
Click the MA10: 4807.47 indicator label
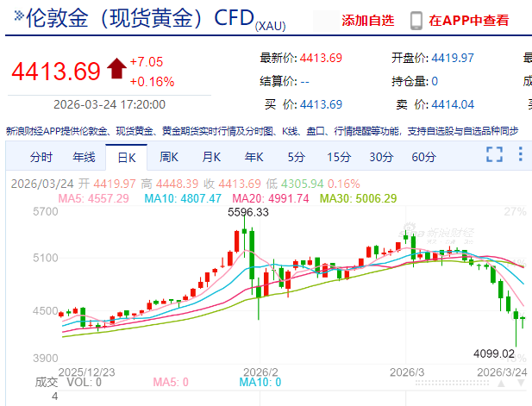(183, 198)
